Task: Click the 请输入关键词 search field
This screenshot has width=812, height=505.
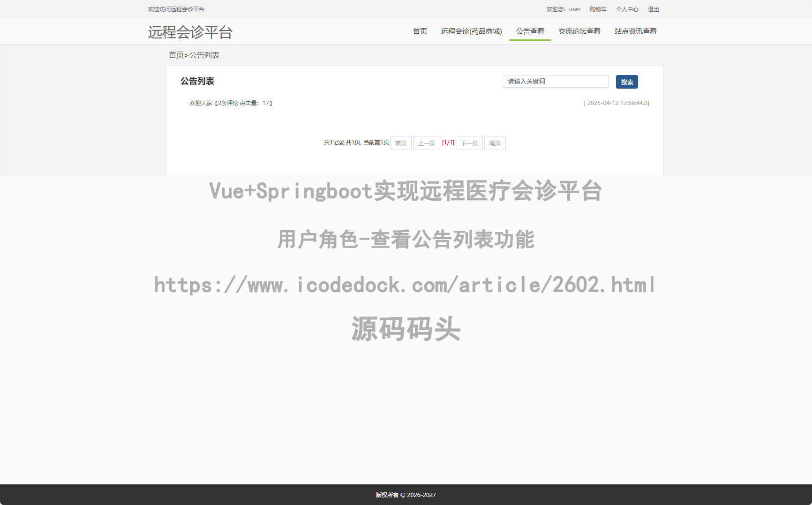Action: click(x=556, y=81)
